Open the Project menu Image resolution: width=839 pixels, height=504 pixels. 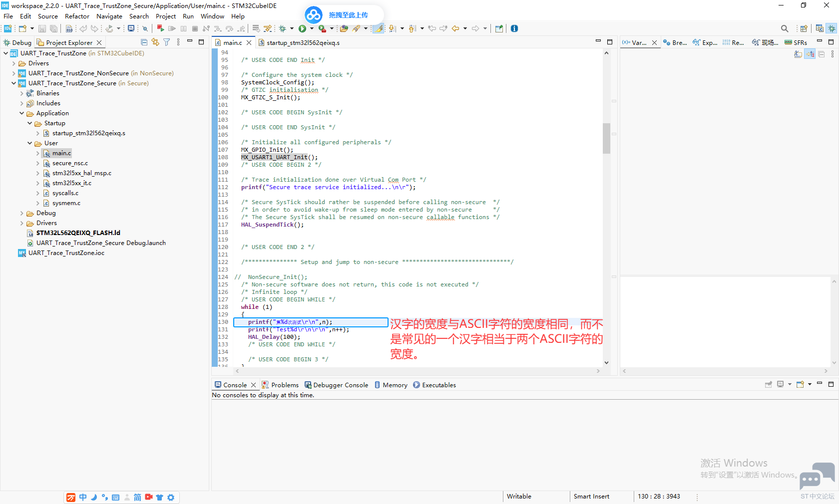coord(166,16)
